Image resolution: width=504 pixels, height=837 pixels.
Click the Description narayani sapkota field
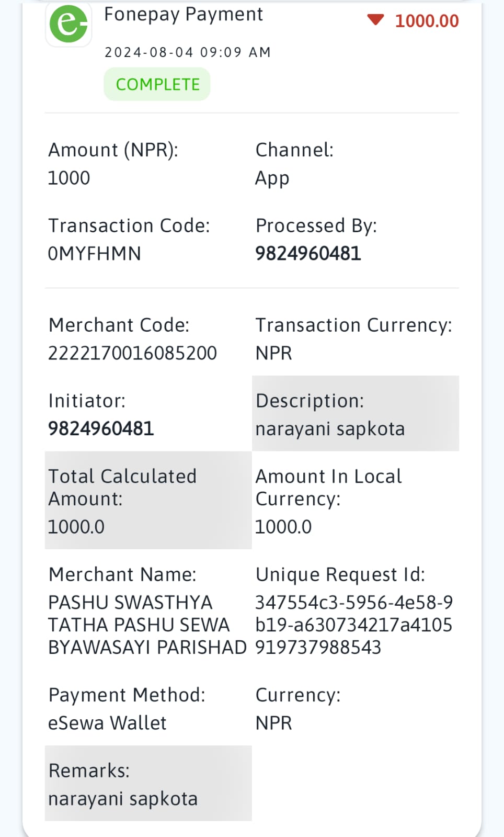356,413
